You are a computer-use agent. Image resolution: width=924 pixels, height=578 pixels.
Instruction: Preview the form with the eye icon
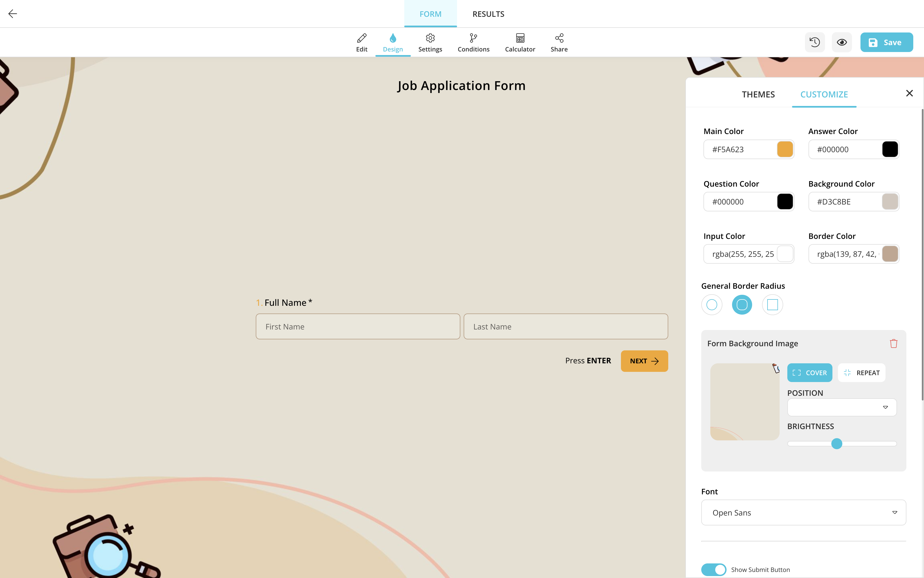point(842,42)
